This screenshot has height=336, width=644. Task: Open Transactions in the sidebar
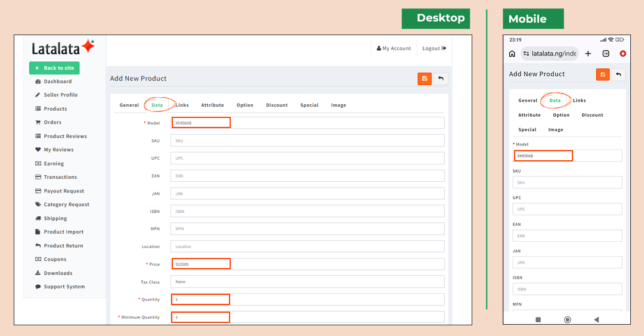point(56,177)
